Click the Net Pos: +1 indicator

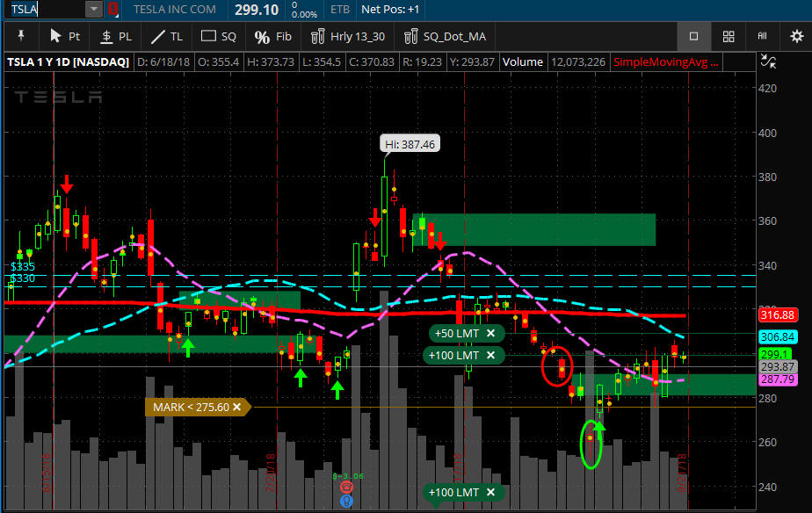click(390, 10)
